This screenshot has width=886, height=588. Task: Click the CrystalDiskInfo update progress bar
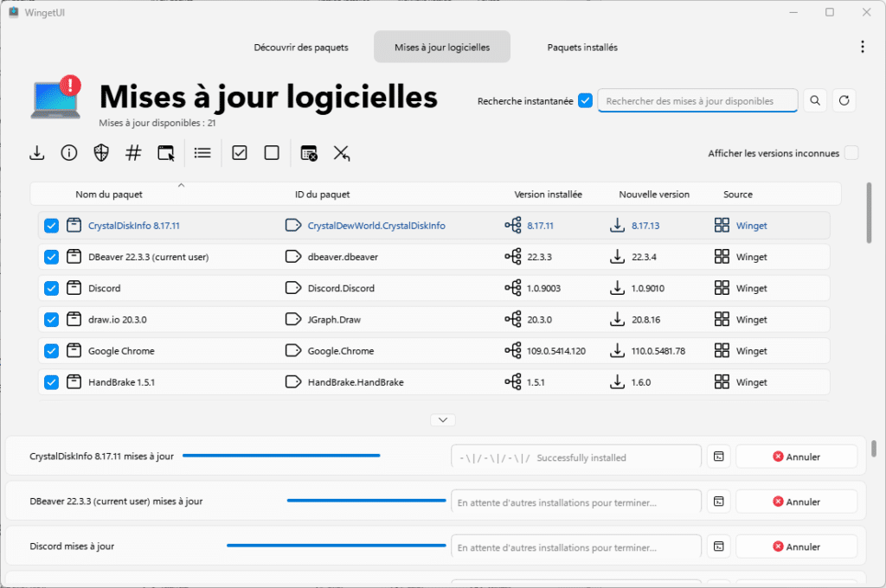pos(281,455)
